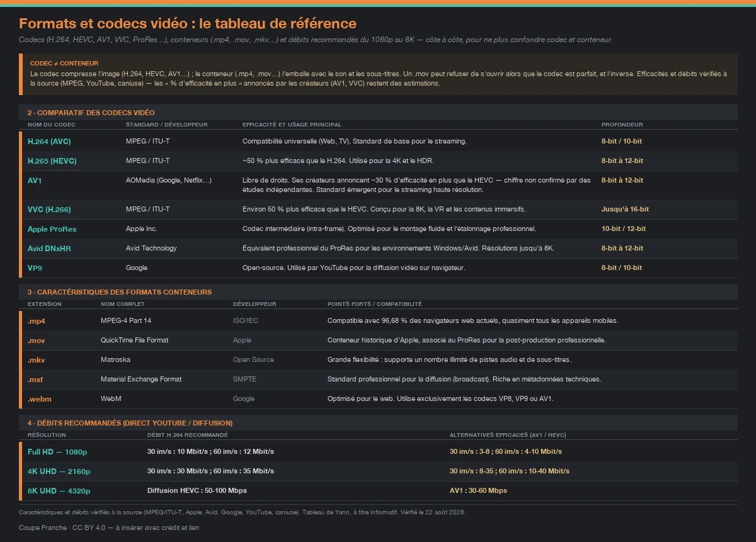Click the 'Matroska' full name cell
The width and height of the screenshot is (756, 542).
(115, 360)
